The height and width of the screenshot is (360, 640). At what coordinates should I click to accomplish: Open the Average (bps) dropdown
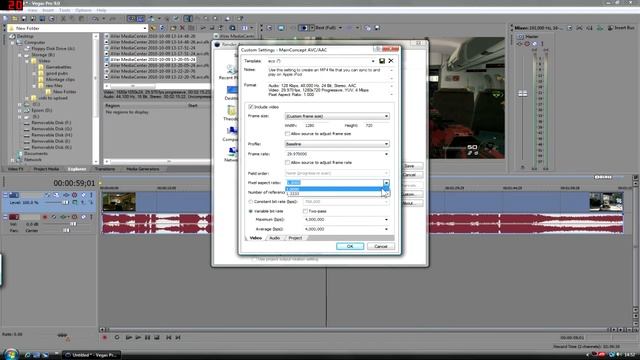tap(386, 229)
